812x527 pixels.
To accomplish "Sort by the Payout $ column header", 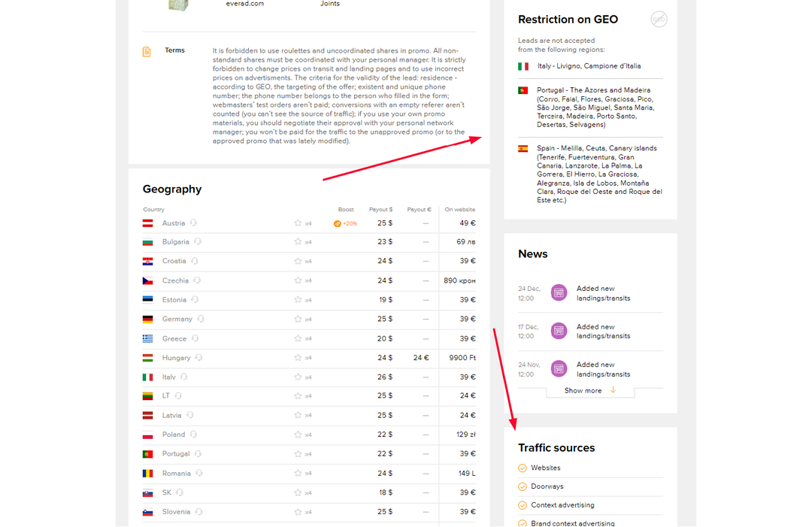I will (380, 210).
